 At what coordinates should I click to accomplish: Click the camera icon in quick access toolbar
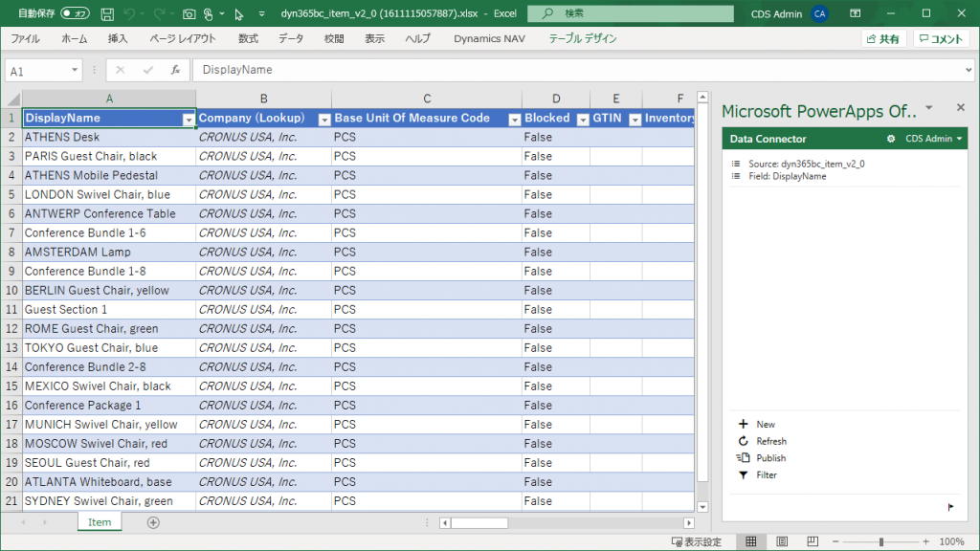[x=189, y=13]
